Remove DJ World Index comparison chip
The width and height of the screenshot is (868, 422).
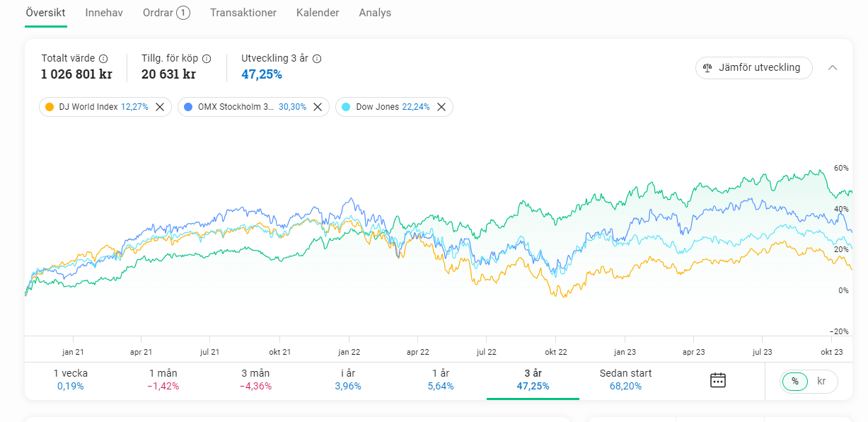160,107
